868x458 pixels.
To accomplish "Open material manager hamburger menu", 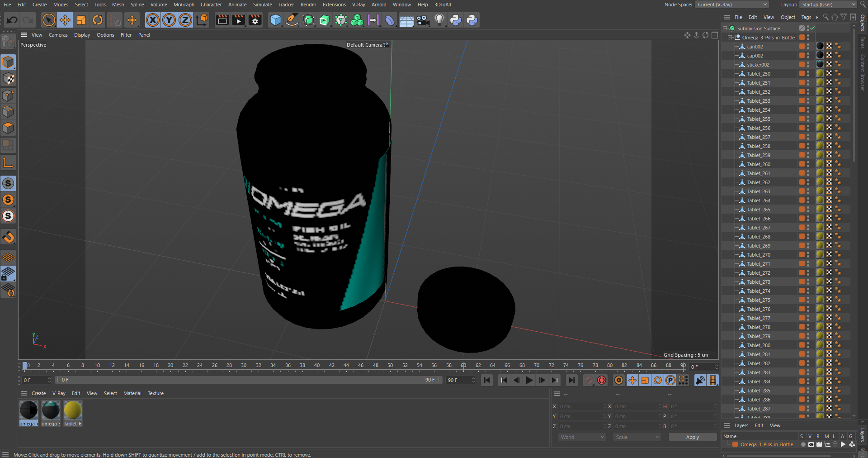I will pos(24,393).
